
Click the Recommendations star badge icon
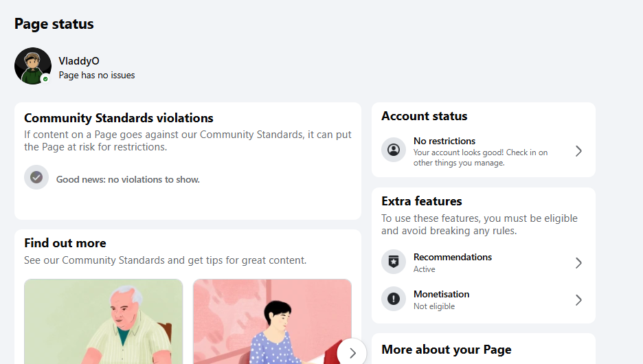coord(394,262)
